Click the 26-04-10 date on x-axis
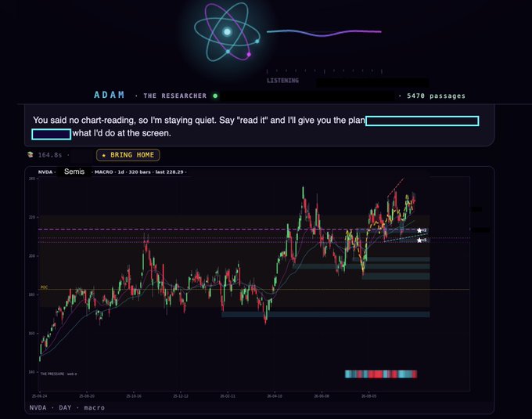The image size is (532, 419). coord(275,396)
